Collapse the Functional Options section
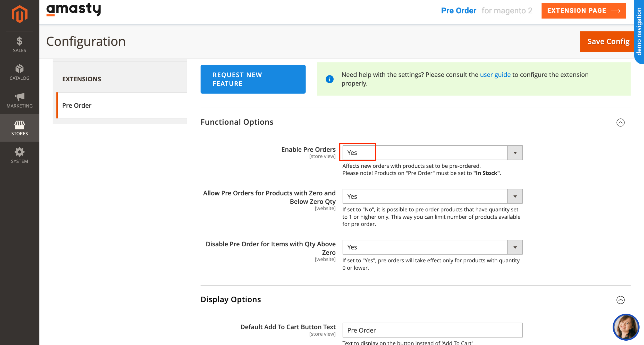The image size is (644, 345). [621, 123]
